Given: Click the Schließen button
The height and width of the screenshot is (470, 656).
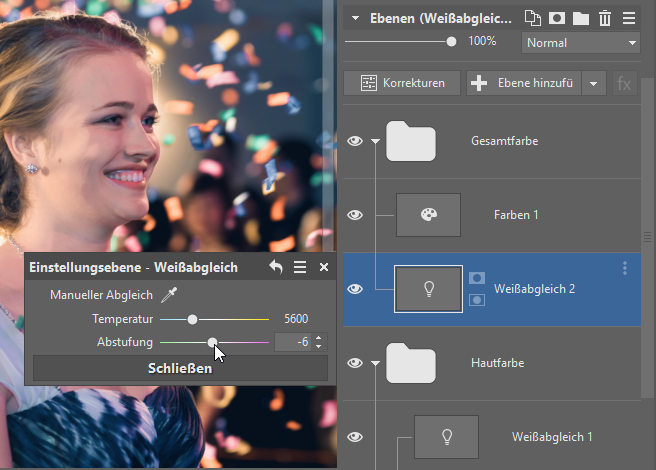Looking at the screenshot, I should tap(180, 368).
